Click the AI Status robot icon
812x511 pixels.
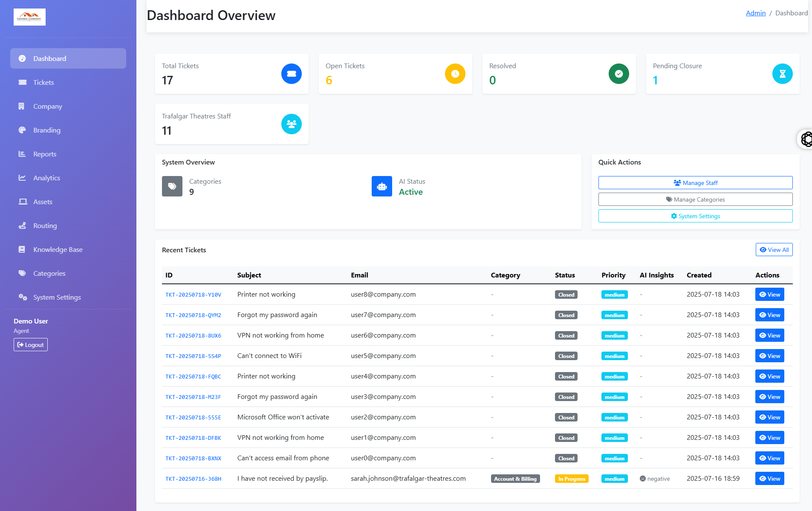click(x=382, y=186)
